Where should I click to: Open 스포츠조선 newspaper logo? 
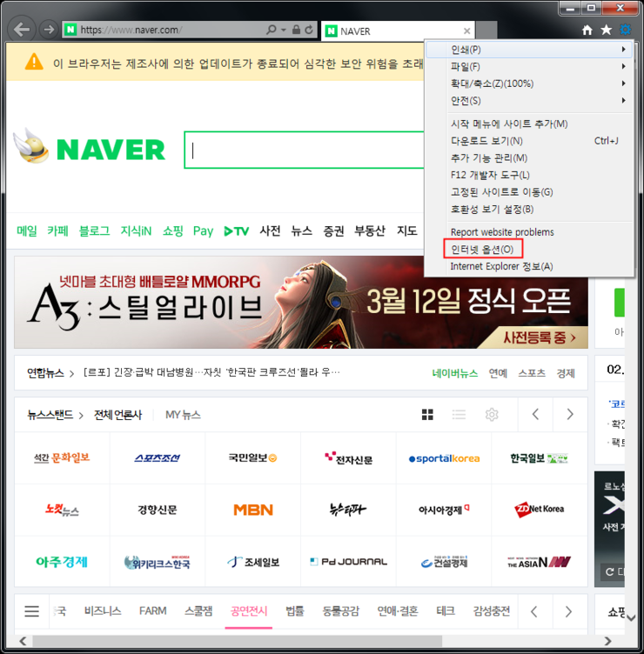[158, 458]
